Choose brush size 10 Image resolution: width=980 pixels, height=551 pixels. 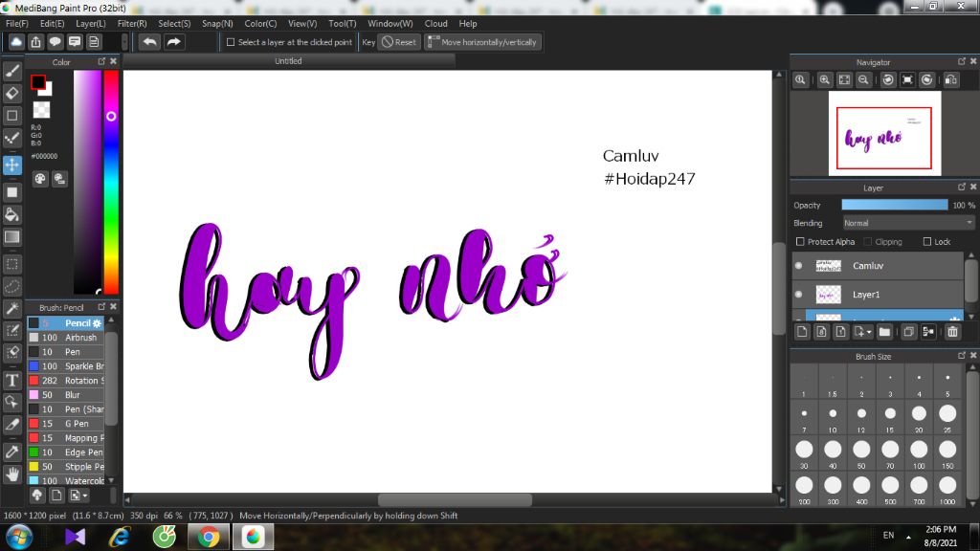[833, 418]
